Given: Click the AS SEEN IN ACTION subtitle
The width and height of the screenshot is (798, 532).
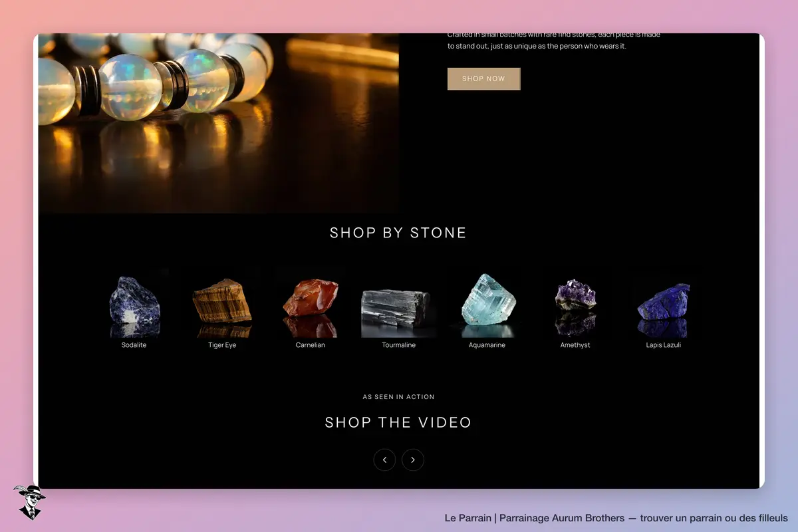Looking at the screenshot, I should click(x=398, y=397).
